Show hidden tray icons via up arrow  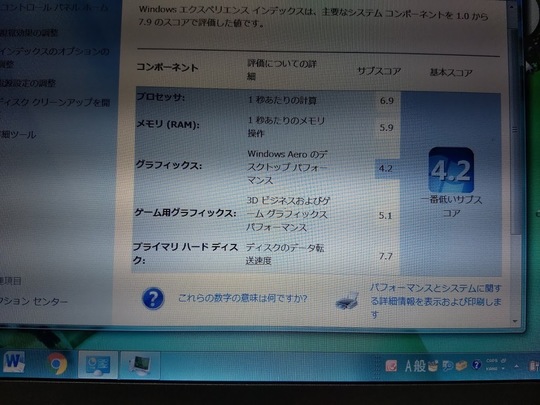tap(517, 366)
